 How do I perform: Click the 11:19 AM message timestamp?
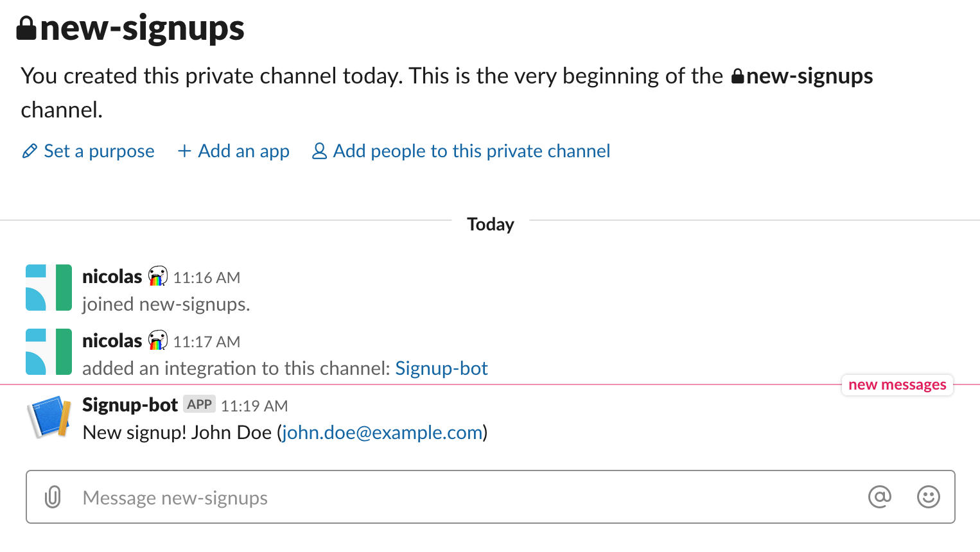coord(254,406)
